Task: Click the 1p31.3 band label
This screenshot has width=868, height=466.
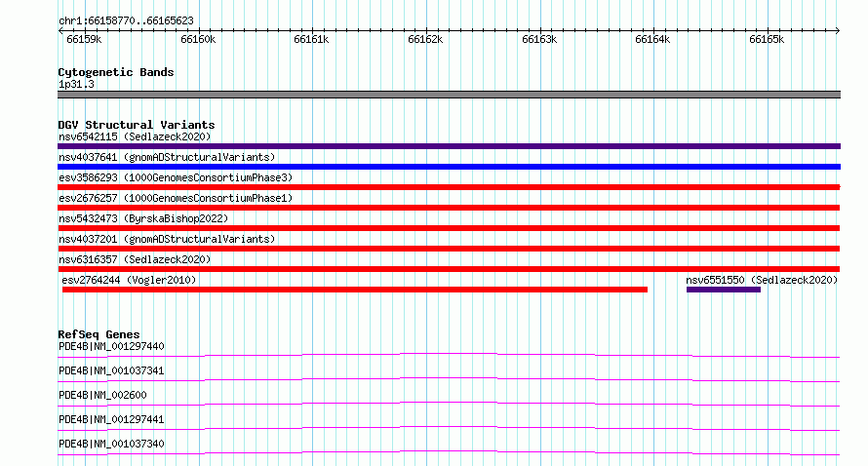Action: 76,84
